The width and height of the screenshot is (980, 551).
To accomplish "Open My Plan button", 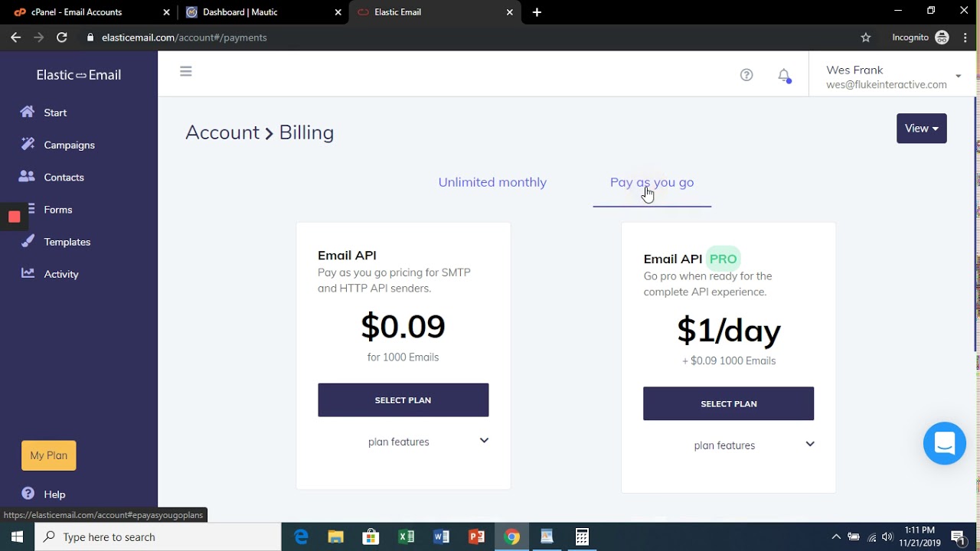I will [49, 455].
